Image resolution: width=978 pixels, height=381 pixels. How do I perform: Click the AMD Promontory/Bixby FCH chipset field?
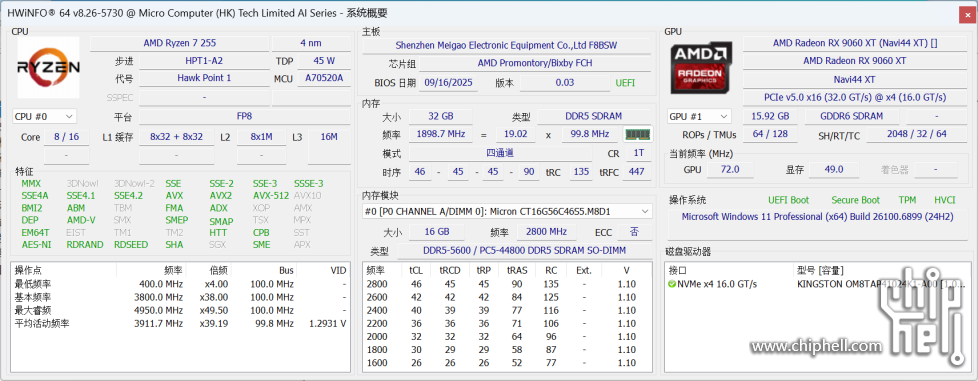pos(535,64)
